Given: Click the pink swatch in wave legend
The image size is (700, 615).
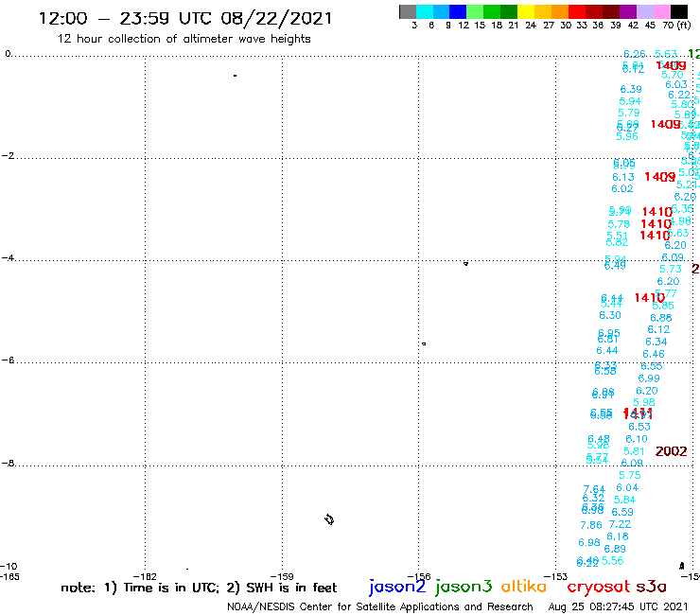Looking at the screenshot, I should 661,11.
